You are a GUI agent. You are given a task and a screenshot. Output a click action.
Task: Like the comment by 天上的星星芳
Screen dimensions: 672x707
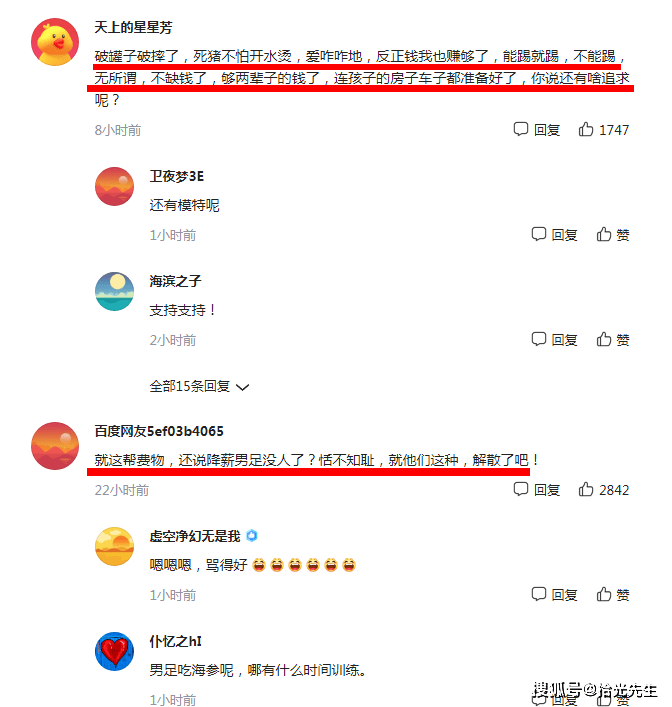coord(603,130)
